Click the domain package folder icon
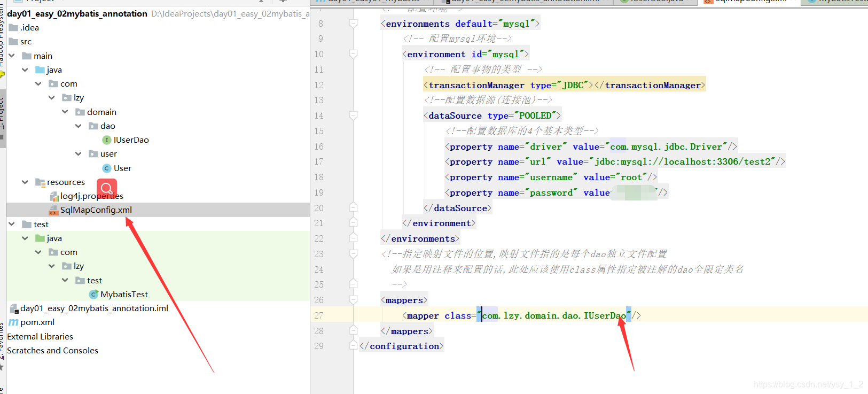 coord(80,112)
